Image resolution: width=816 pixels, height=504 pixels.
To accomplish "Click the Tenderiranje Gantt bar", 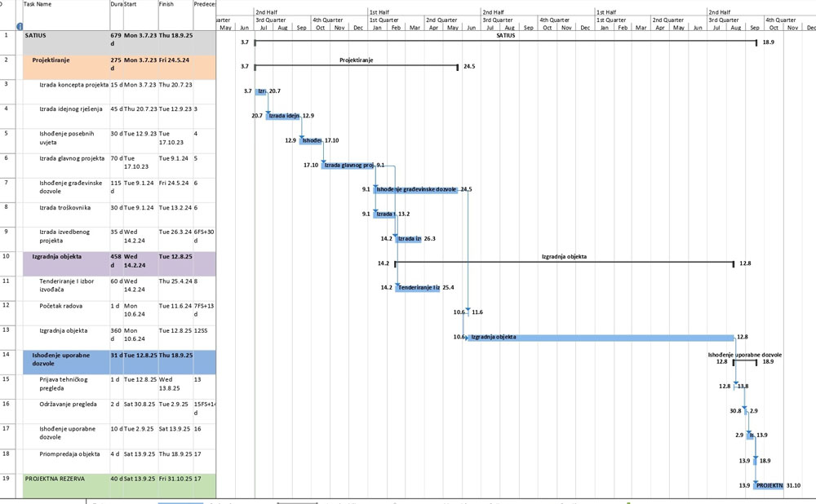I will pos(418,288).
